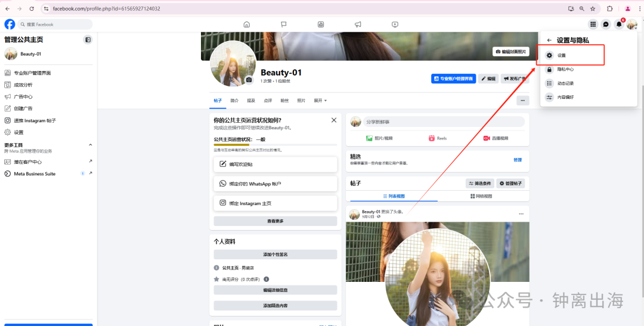The image size is (644, 326).
Task: Click the 搜索 Facebook search box
Action: (x=55, y=24)
